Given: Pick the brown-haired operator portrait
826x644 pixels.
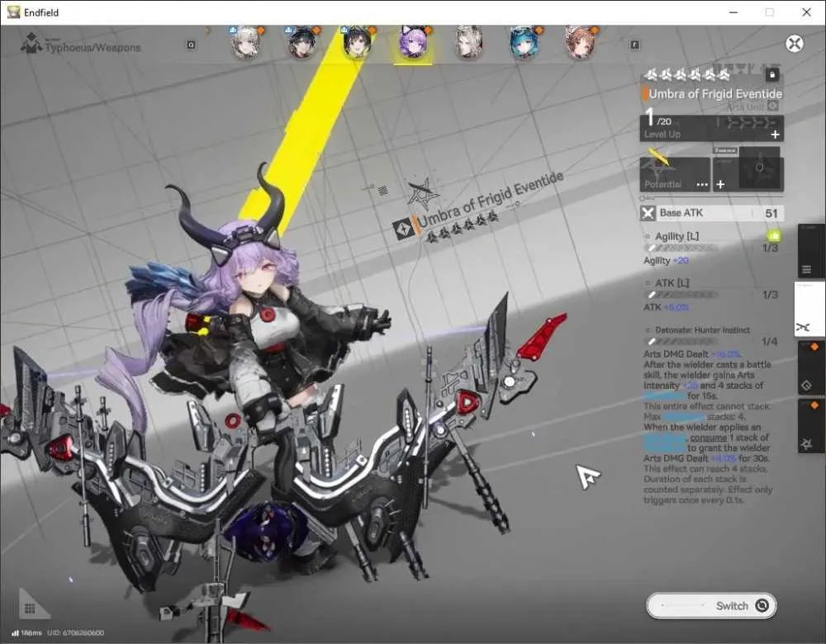Looking at the screenshot, I should [x=580, y=43].
